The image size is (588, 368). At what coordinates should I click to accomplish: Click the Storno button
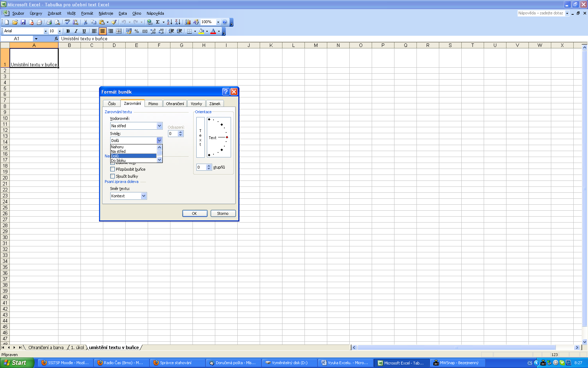(223, 213)
